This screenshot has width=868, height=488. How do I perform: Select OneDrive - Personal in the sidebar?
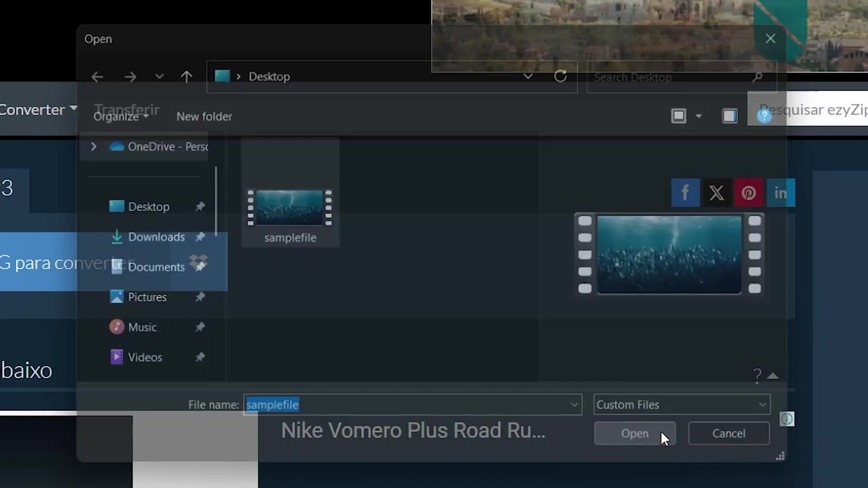(x=159, y=147)
